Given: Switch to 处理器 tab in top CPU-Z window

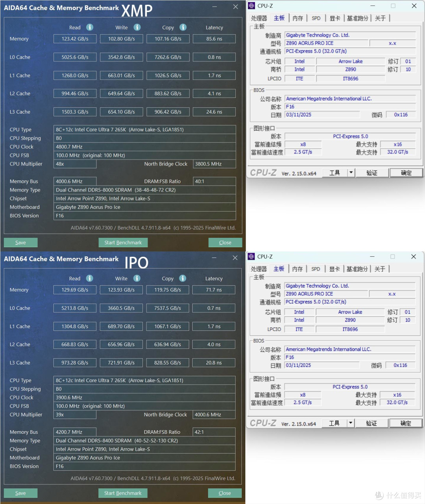Looking at the screenshot, I should click(259, 18).
